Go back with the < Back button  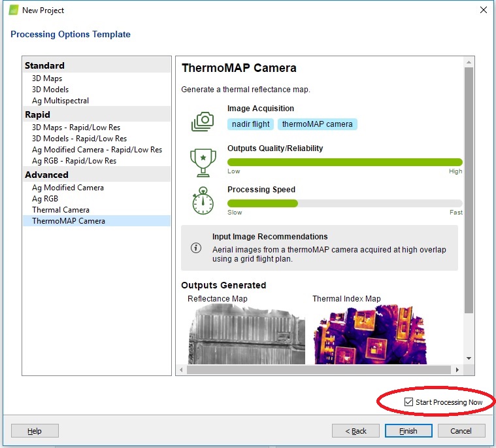[355, 430]
